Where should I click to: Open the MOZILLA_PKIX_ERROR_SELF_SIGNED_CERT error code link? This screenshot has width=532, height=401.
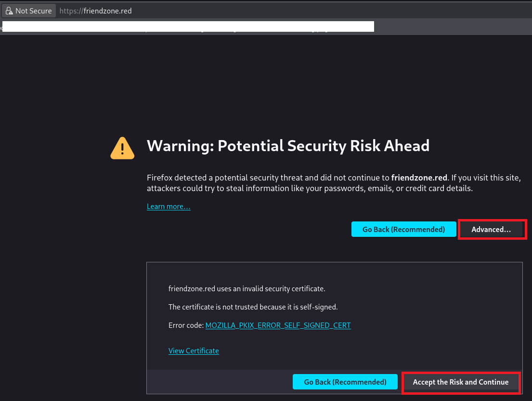278,325
